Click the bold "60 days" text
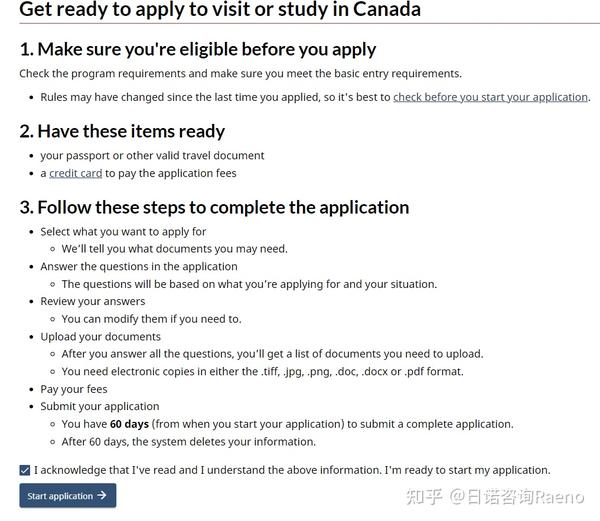 pyautogui.click(x=129, y=424)
